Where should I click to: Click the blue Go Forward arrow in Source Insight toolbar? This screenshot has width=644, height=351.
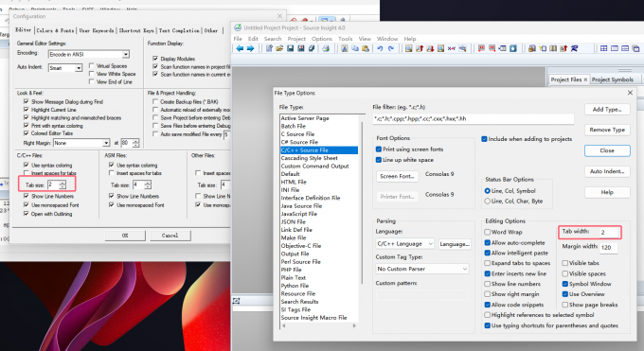click(x=250, y=48)
